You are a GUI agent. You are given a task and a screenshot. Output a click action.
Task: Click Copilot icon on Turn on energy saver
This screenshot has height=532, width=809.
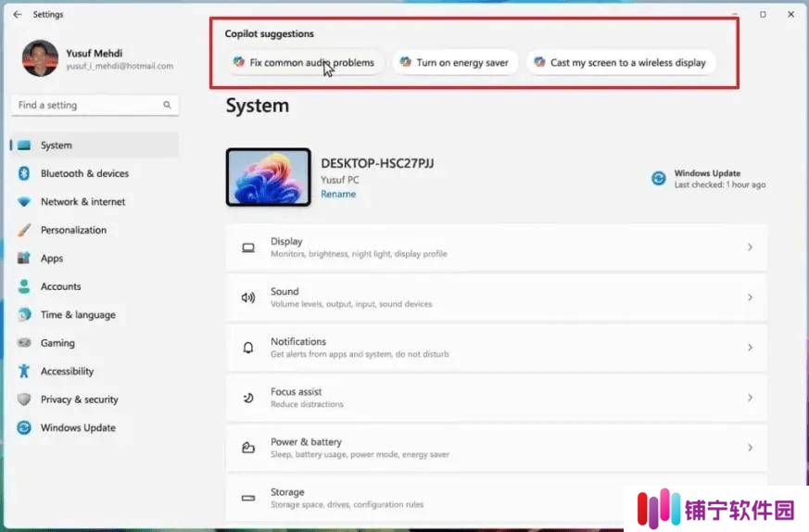[x=406, y=62]
